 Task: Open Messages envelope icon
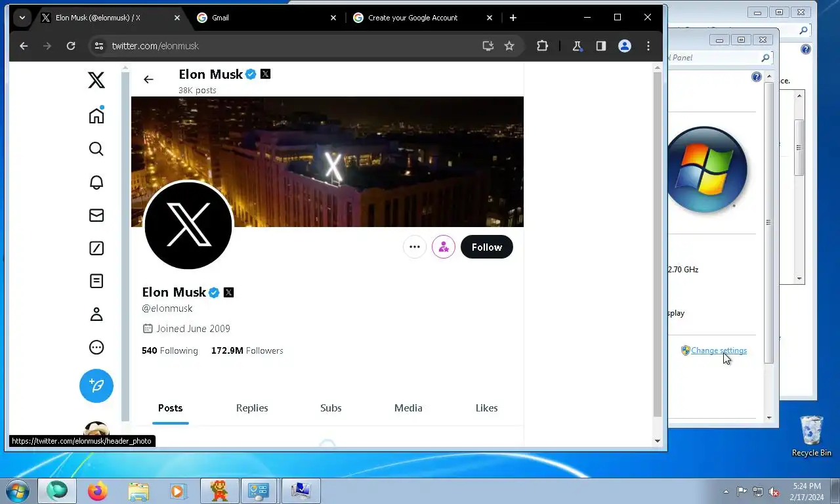[96, 215]
